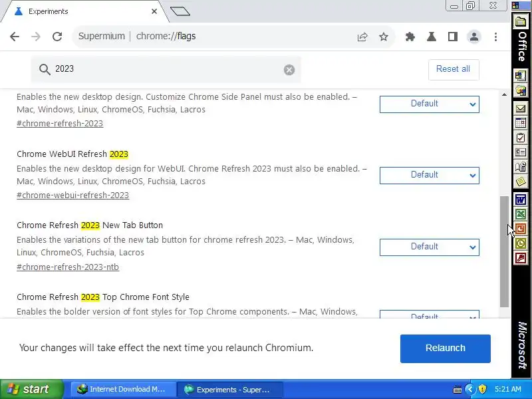The height and width of the screenshot is (399, 532).
Task: Click the magnifier icon in search flags box
Action: pyautogui.click(x=45, y=69)
